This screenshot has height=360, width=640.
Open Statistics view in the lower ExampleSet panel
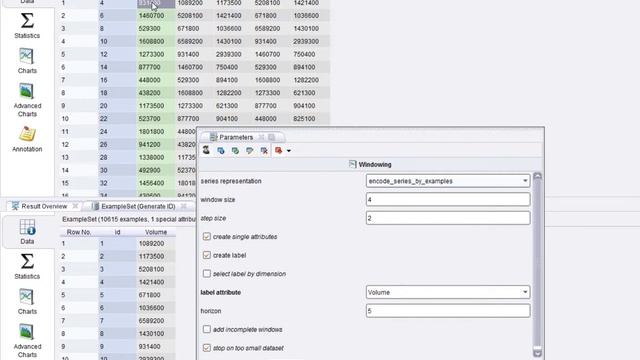pyautogui.click(x=27, y=266)
